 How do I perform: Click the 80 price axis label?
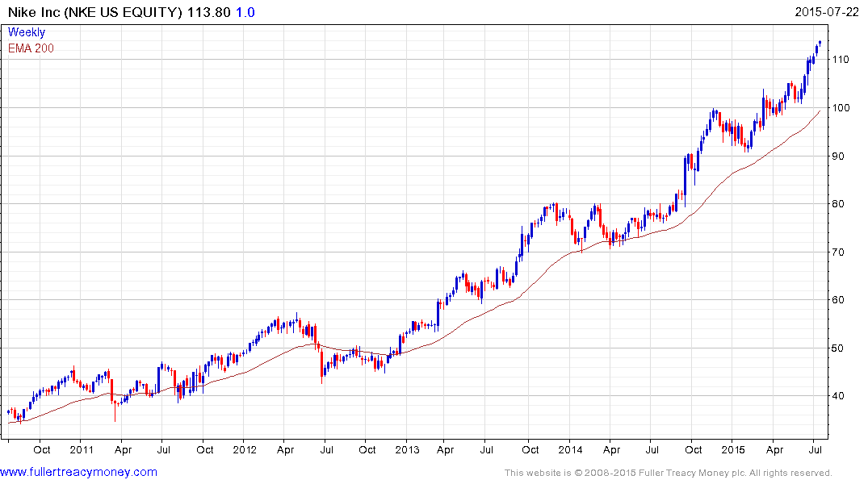[x=838, y=204]
